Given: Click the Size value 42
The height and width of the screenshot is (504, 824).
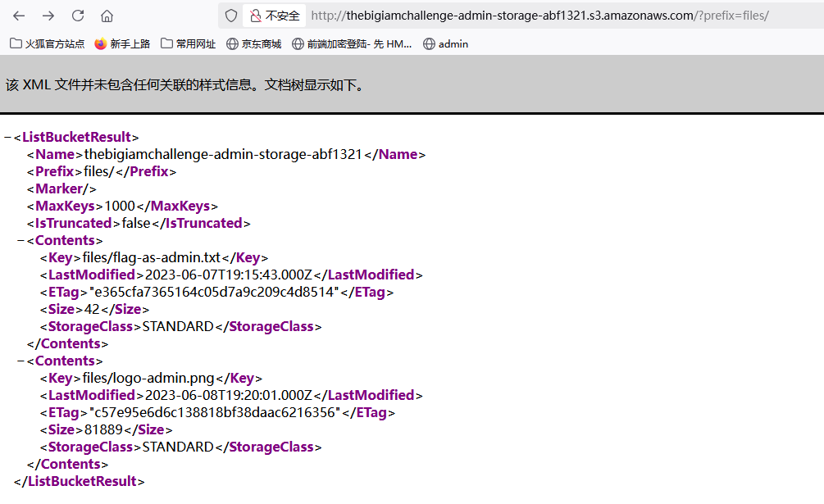Looking at the screenshot, I should [x=92, y=310].
